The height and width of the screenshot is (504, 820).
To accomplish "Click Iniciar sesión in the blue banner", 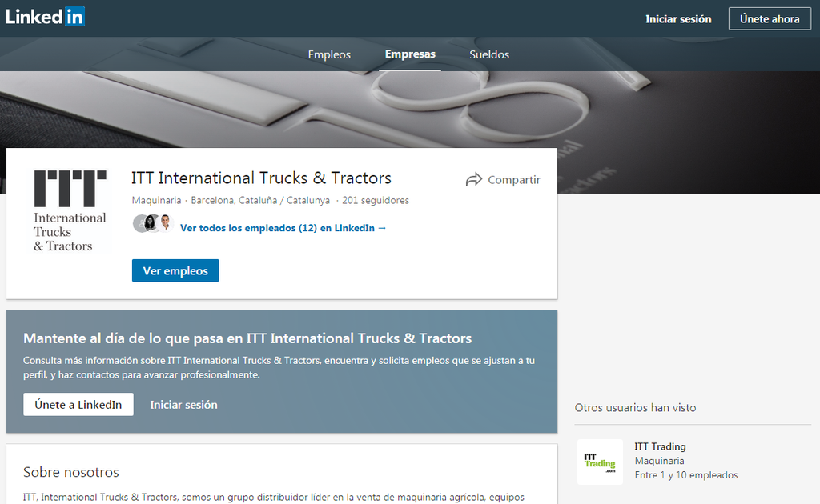I will pos(183,405).
